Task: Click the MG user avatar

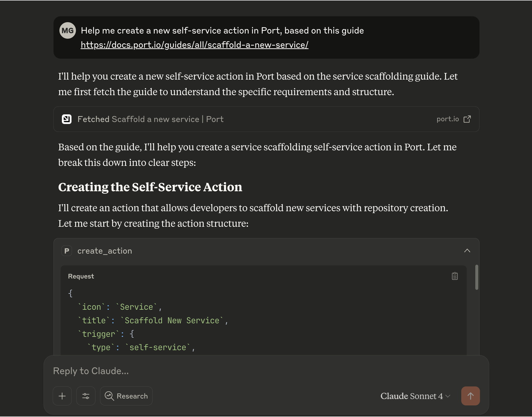Action: [67, 31]
